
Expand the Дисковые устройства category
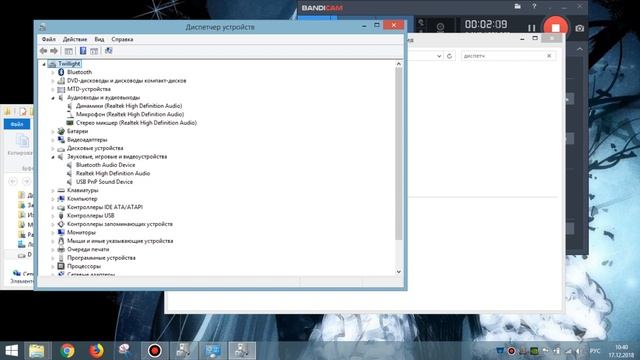pyautogui.click(x=53, y=148)
